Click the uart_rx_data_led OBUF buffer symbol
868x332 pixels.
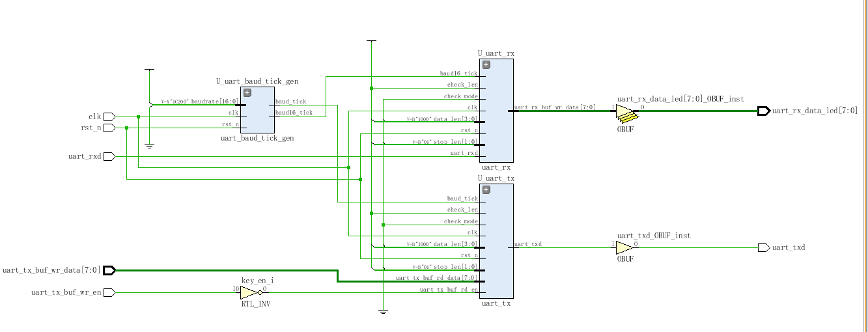tap(626, 113)
